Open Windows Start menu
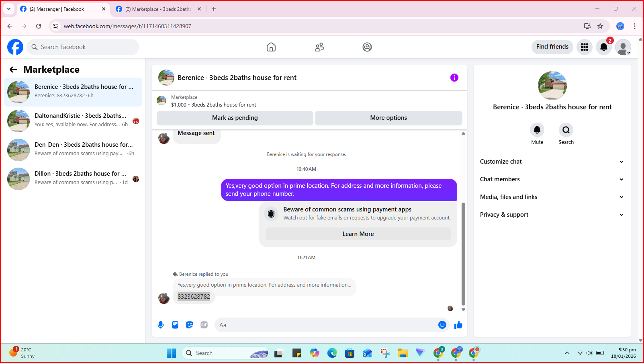644x363 pixels. coord(172,353)
